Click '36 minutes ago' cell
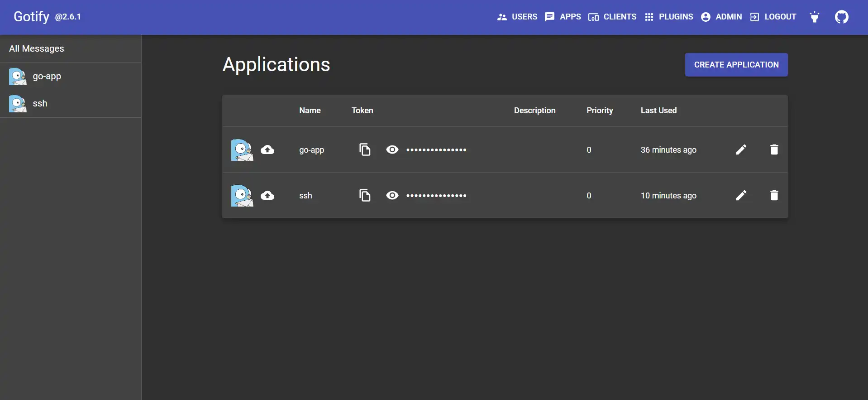 pos(668,150)
